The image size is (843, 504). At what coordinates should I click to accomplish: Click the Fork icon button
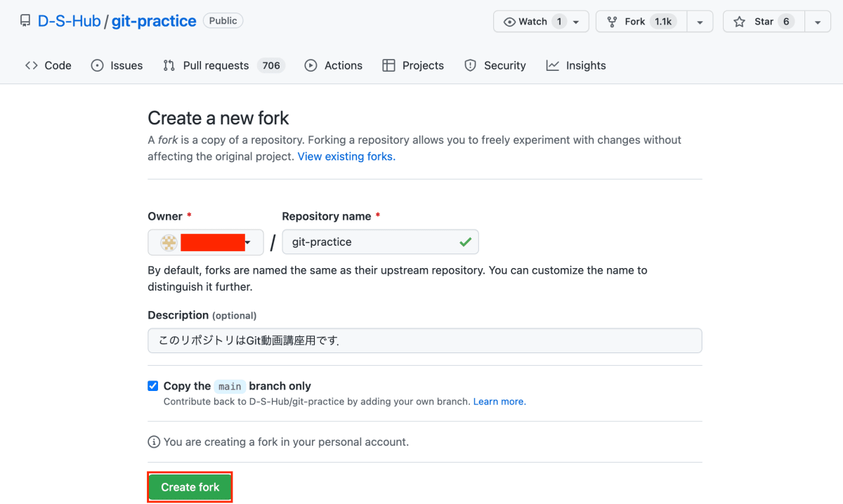613,22
